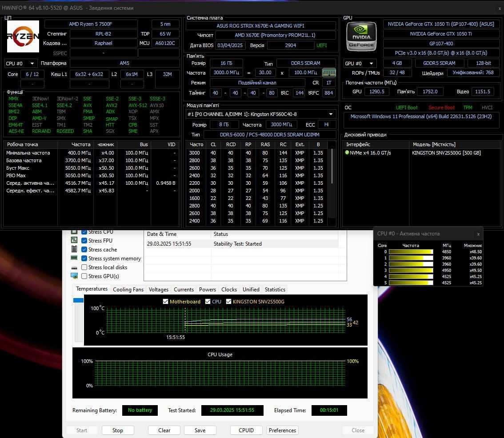Viewport: 504px width, 438px height.
Task: Click the AMD Ryzen 5 7500F name field
Action: click(91, 24)
